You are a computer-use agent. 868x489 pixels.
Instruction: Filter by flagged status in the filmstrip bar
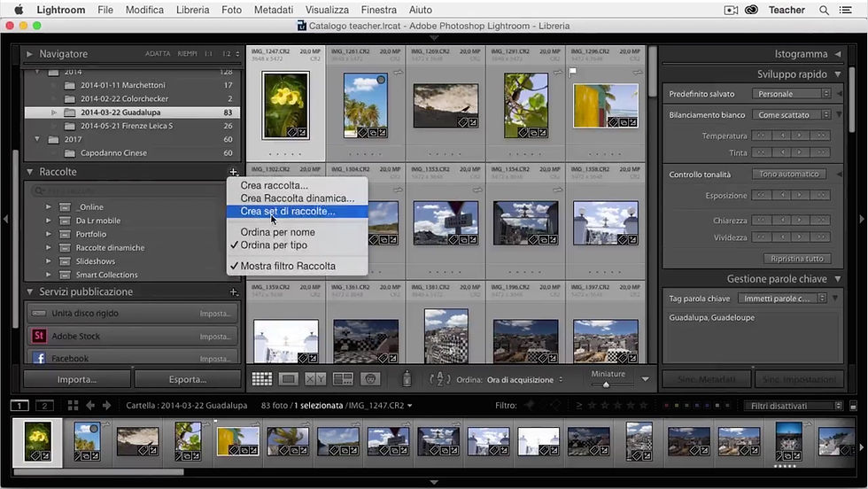coord(529,406)
